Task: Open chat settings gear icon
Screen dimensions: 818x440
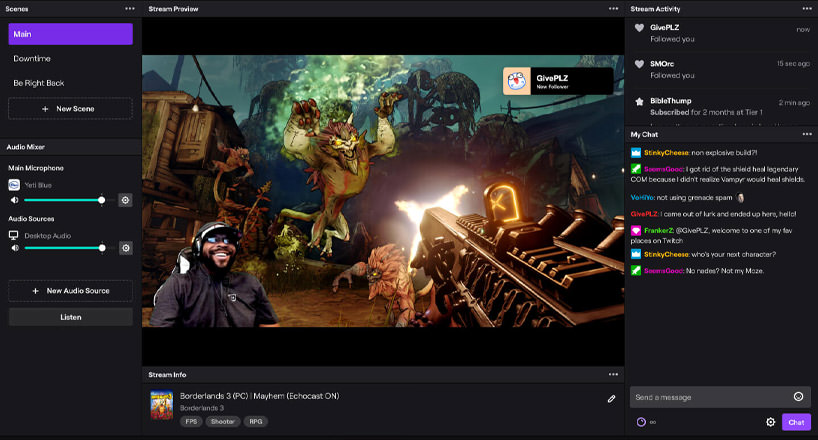Action: 770,422
